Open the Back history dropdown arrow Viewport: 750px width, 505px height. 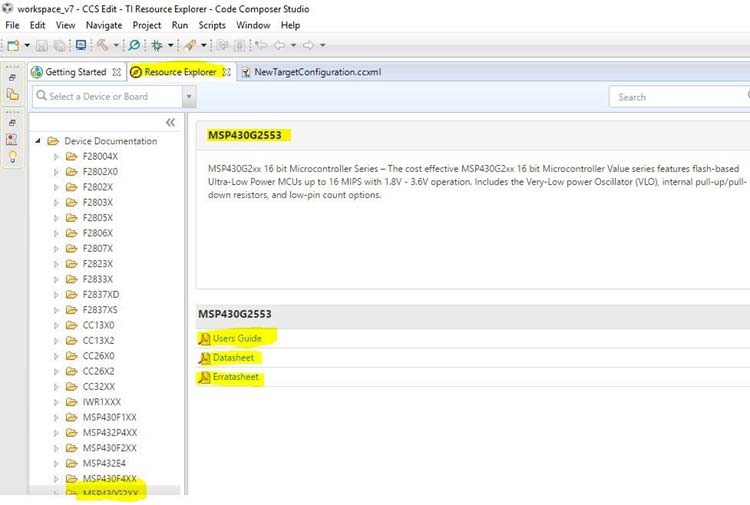(x=293, y=45)
